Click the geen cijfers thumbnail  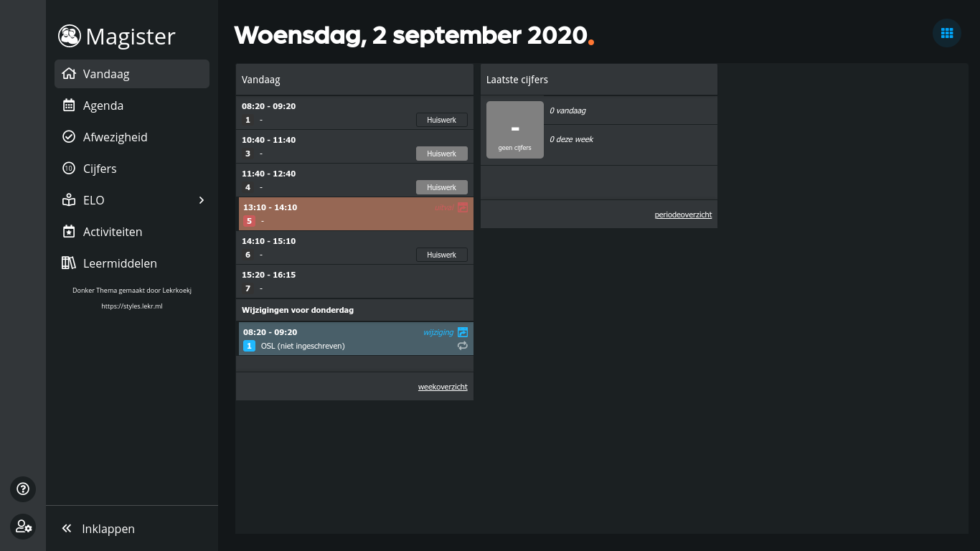click(514, 130)
